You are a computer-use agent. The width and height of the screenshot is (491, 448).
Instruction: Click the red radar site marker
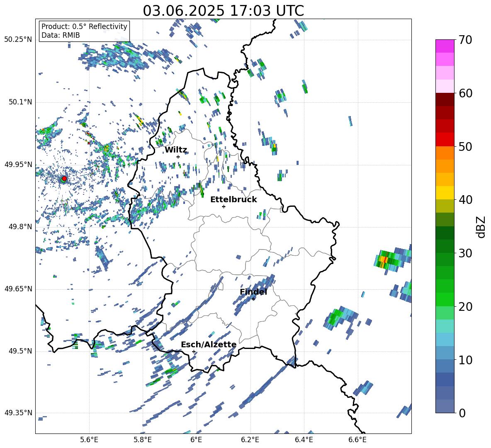[64, 178]
